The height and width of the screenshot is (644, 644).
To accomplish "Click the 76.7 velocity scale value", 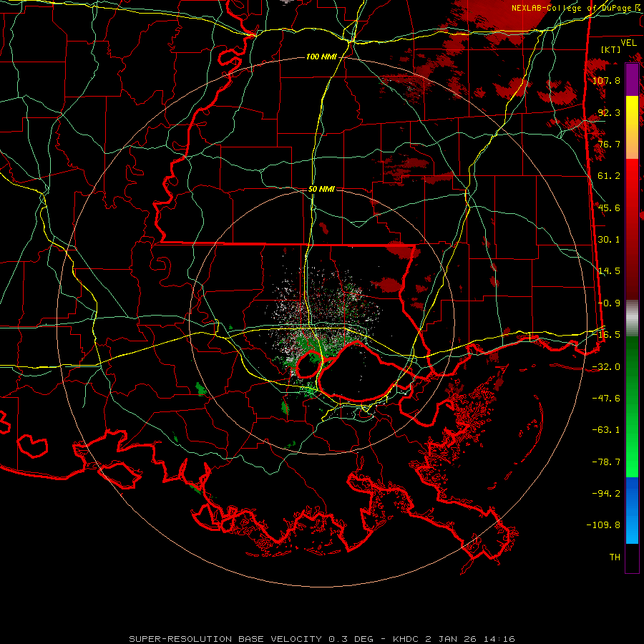I will 609,144.
